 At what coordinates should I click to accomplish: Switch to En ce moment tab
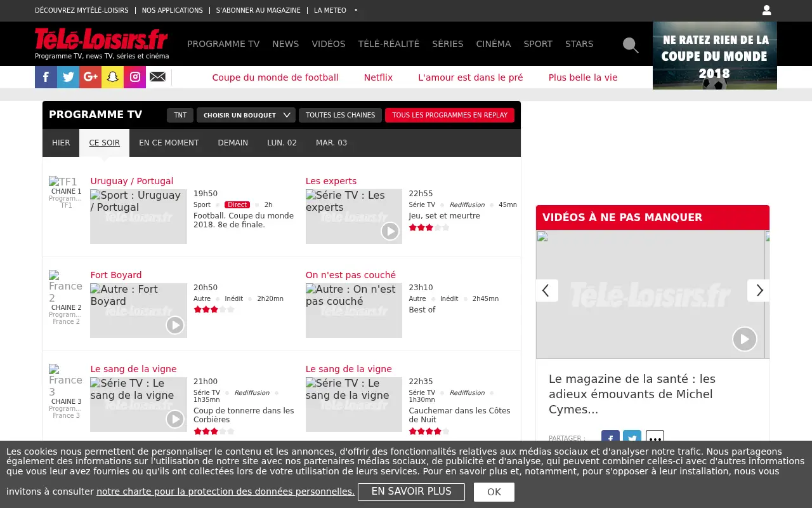click(x=169, y=143)
